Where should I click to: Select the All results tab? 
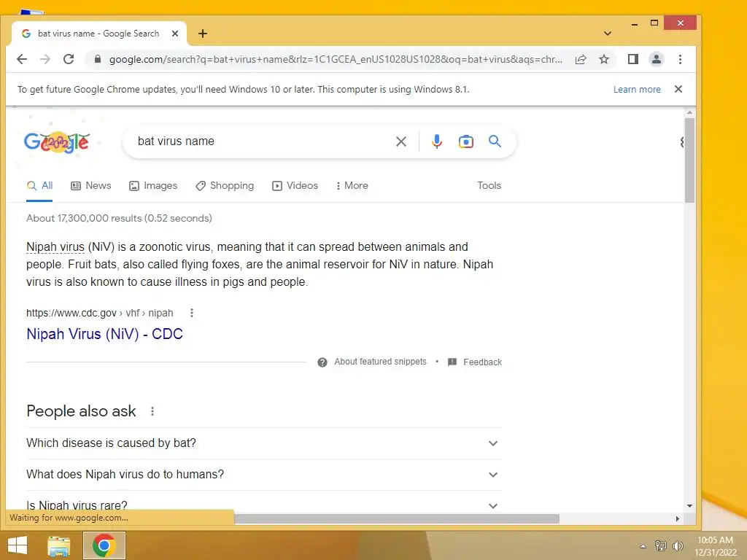[x=39, y=186]
